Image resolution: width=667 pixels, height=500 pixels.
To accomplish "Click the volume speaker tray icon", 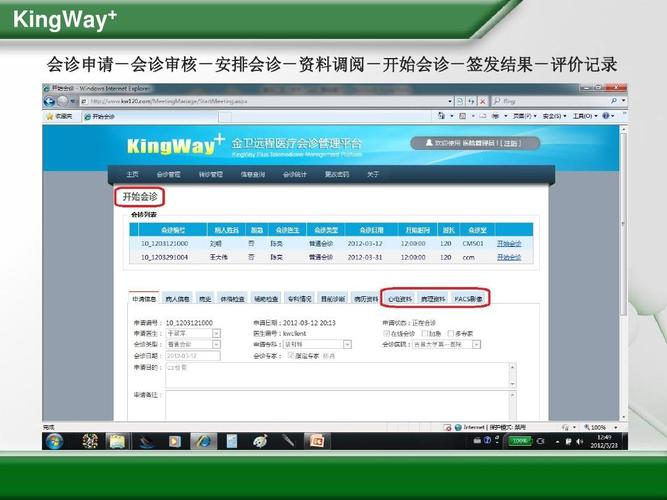I will [579, 442].
